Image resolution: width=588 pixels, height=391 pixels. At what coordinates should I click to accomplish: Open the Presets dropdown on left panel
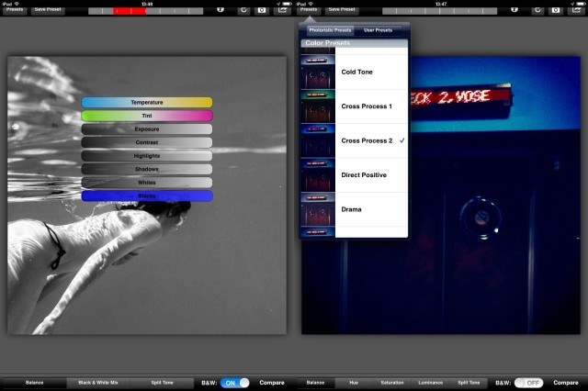[17, 8]
